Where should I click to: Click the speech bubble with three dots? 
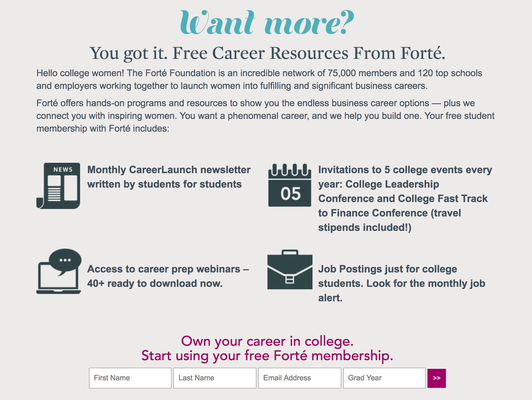pyautogui.click(x=65, y=260)
